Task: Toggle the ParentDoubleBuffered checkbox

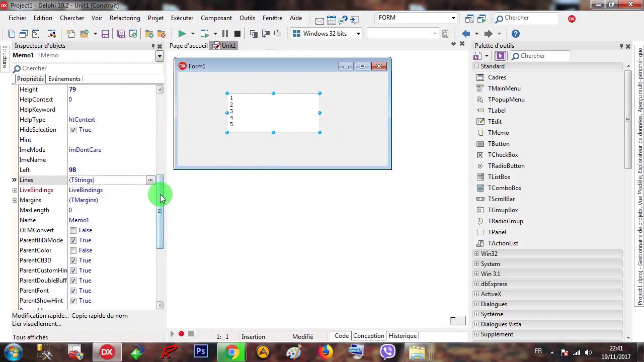Action: [73, 281]
